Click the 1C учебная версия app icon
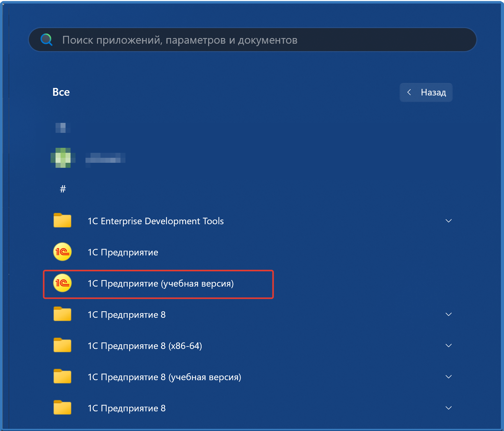The width and height of the screenshot is (504, 431). 62,283
